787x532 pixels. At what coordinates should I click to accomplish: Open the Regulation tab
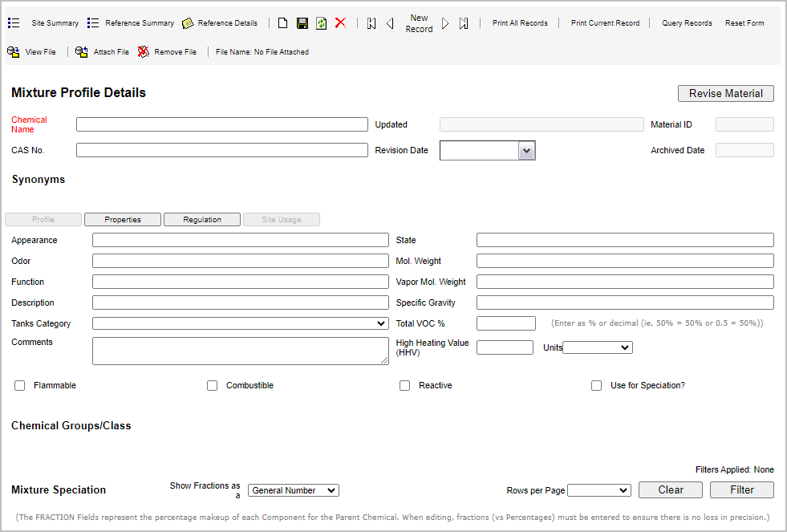(202, 220)
